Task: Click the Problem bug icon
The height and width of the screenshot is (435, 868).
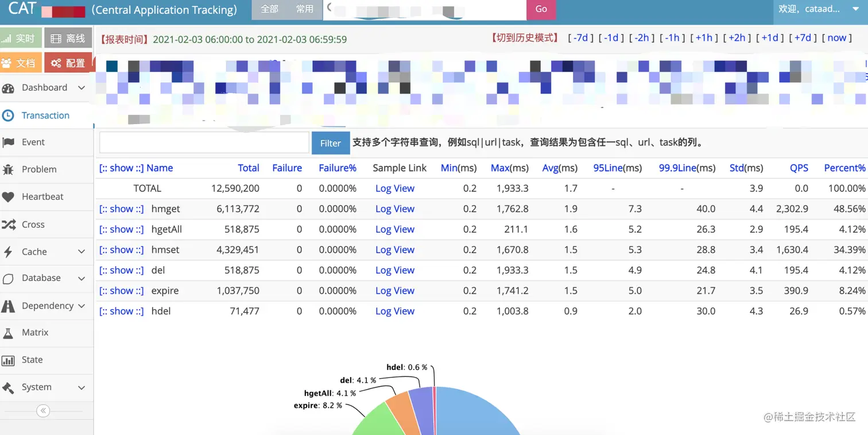Action: click(8, 170)
